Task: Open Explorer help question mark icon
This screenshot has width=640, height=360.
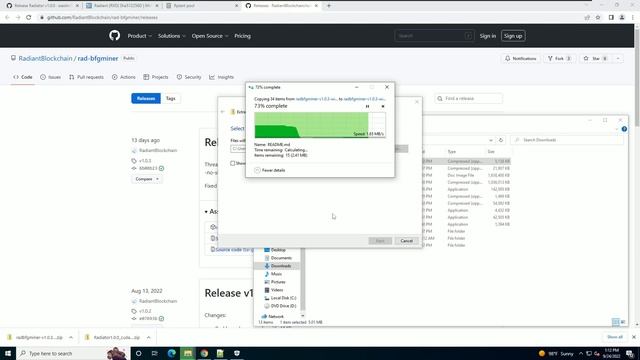Action: (624, 129)
